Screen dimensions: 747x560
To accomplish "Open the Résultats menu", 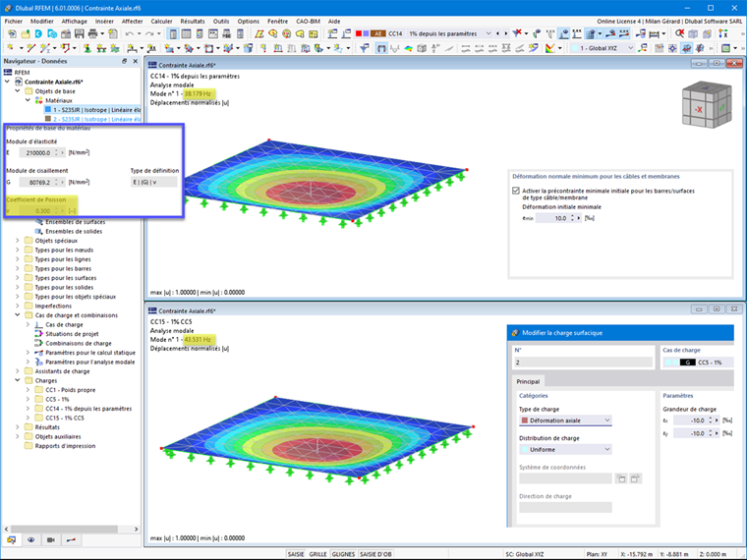I will (x=193, y=22).
